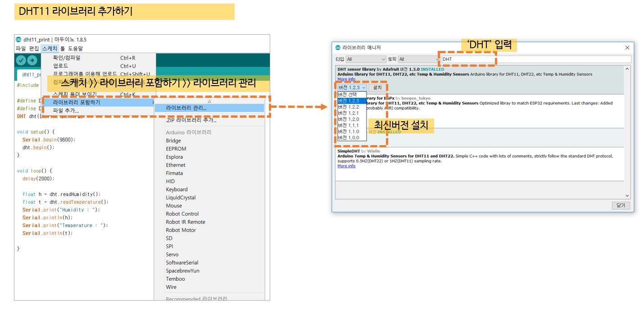Click the DHT search input field
Viewport: 644px width, 311px height.
(x=536, y=59)
